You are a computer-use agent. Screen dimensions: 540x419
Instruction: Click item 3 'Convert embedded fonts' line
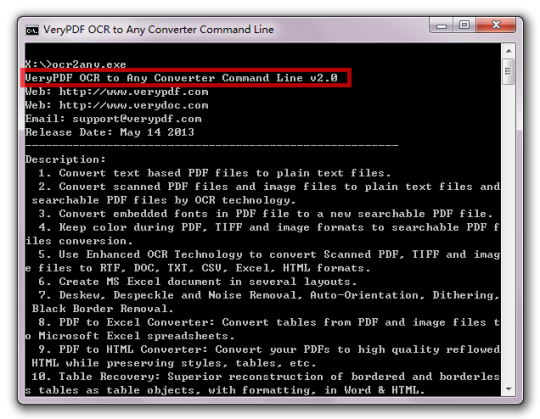266,213
